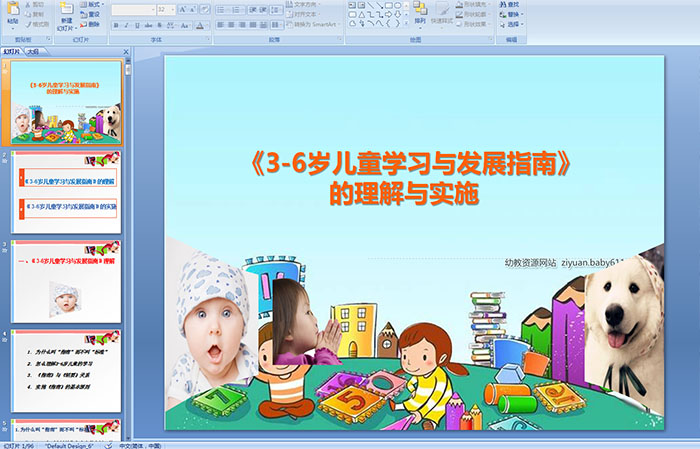Screen dimensions: 700x449
Task: Click the spell check icon in status bar
Action: pos(108,445)
